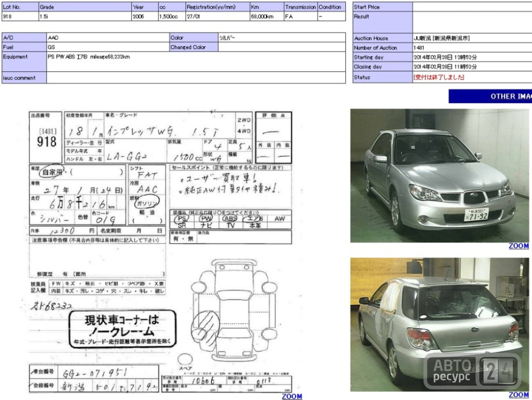Viewport: 532px width, 400px height.
Task: Open the rear view photo of the silver wagon
Action: coord(440,324)
